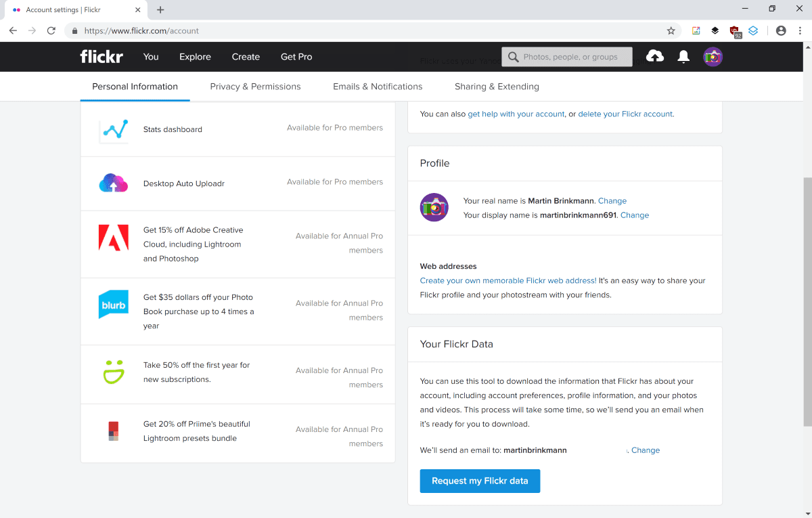The height and width of the screenshot is (518, 812).
Task: Click the Flickr logo in header
Action: point(101,57)
